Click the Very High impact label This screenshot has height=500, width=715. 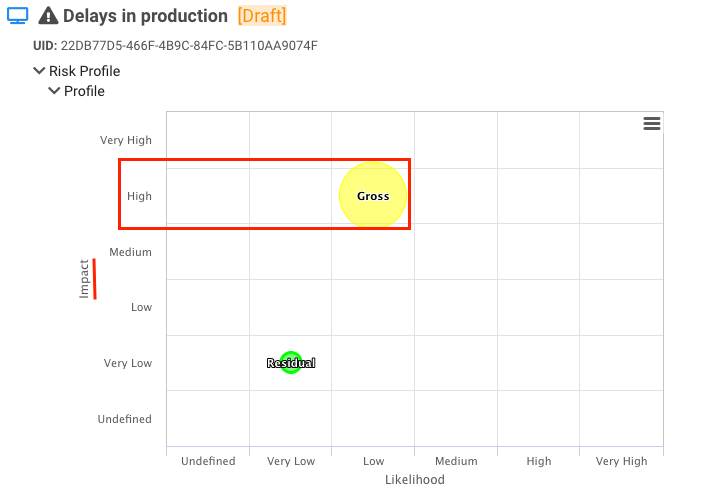click(126, 140)
